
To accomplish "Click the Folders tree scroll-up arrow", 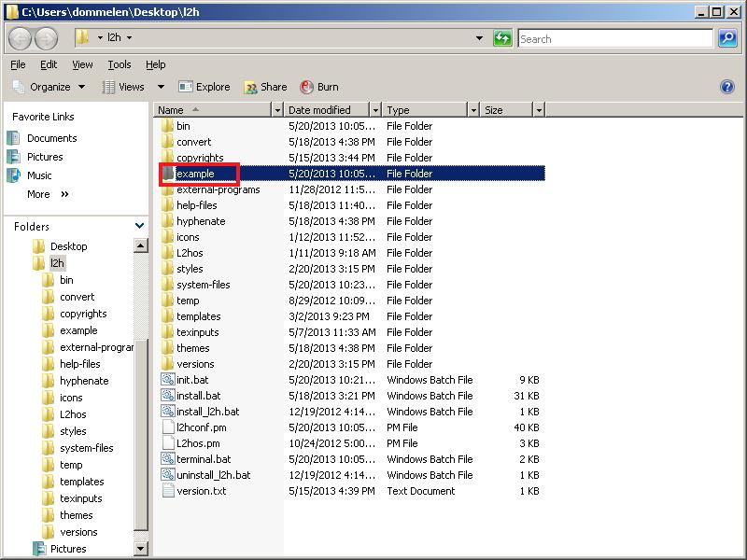I will pyautogui.click(x=141, y=245).
